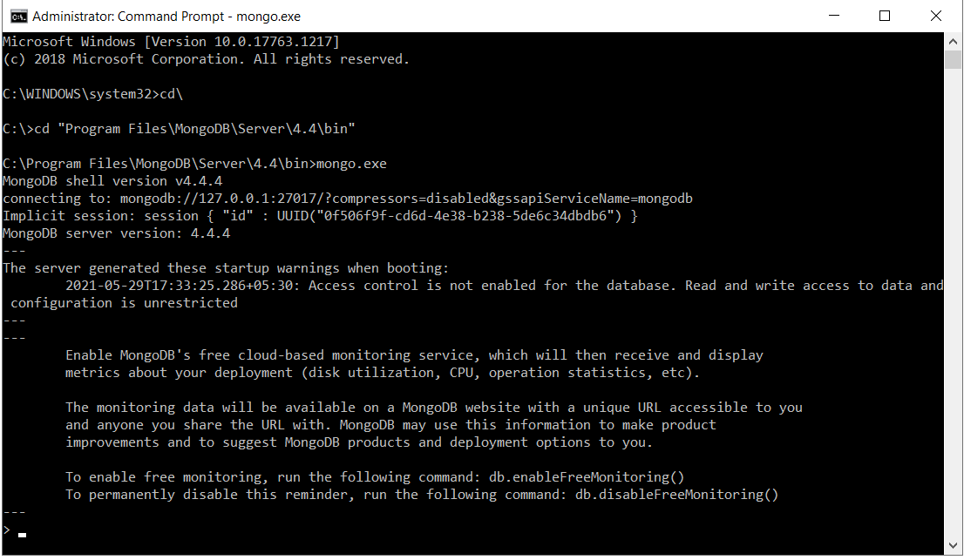Image resolution: width=964 pixels, height=560 pixels.
Task: Click the cd Program Files command line
Action: click(x=179, y=129)
